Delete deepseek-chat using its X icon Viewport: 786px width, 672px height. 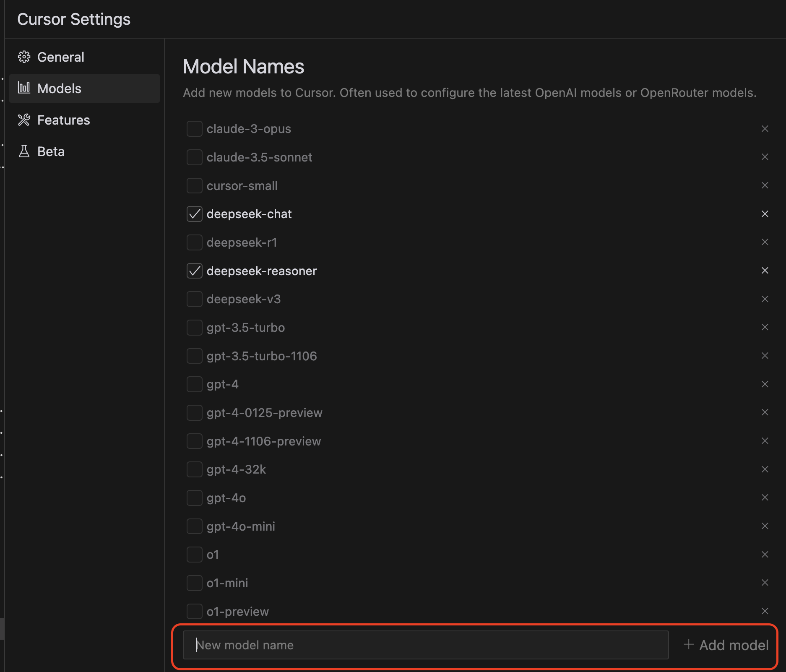(765, 214)
